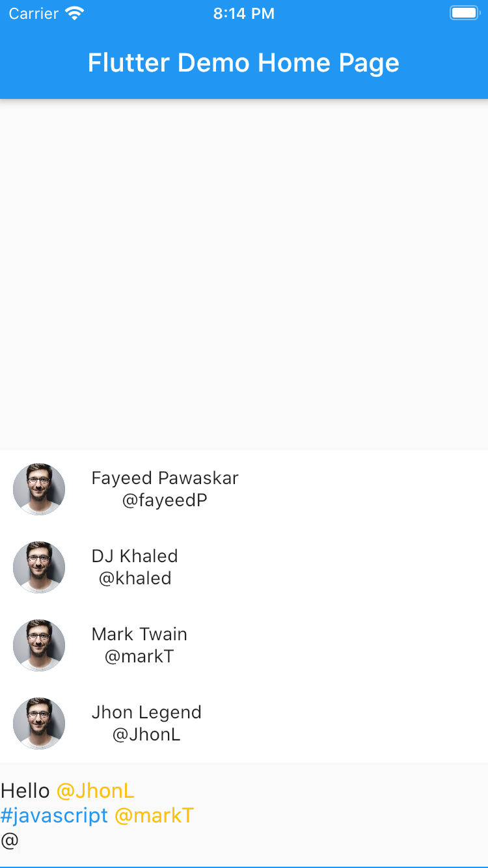Select the DJ Khaled name text

135,556
